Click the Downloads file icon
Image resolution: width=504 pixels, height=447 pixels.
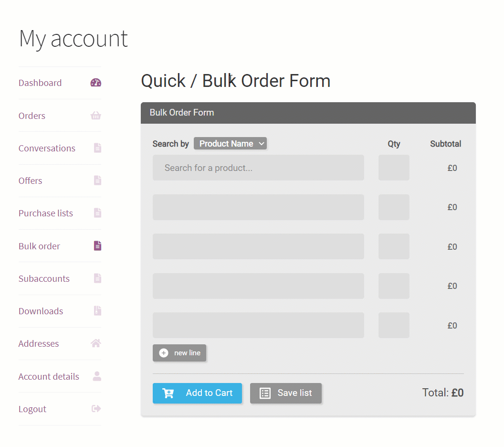tap(97, 311)
